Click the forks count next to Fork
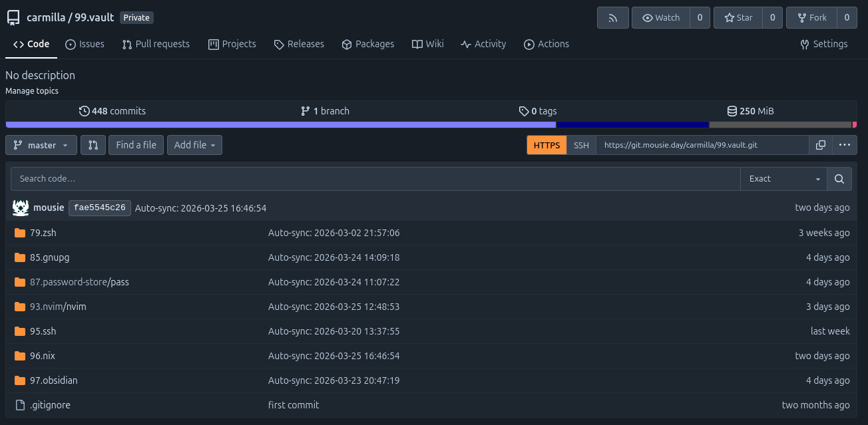This screenshot has width=868, height=425. [847, 18]
